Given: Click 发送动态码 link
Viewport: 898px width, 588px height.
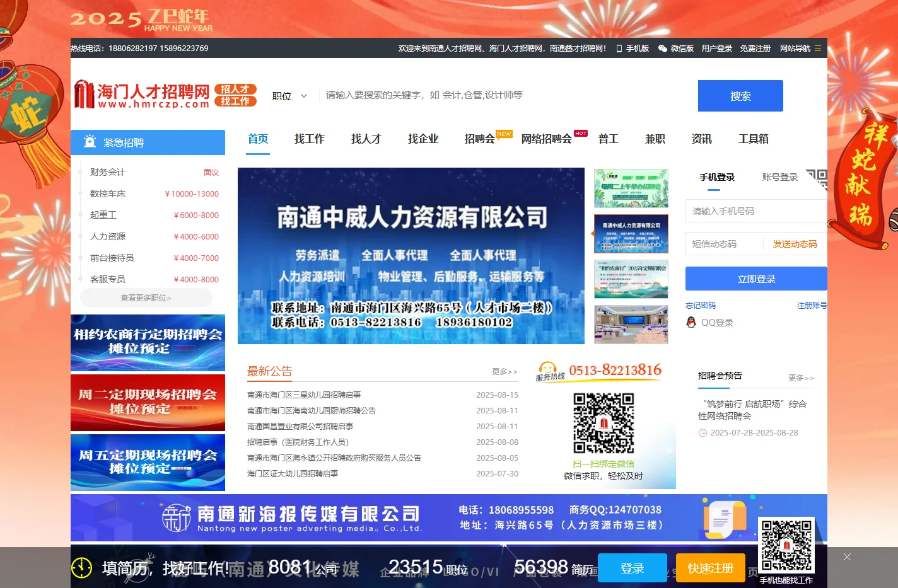Looking at the screenshot, I should coord(795,244).
